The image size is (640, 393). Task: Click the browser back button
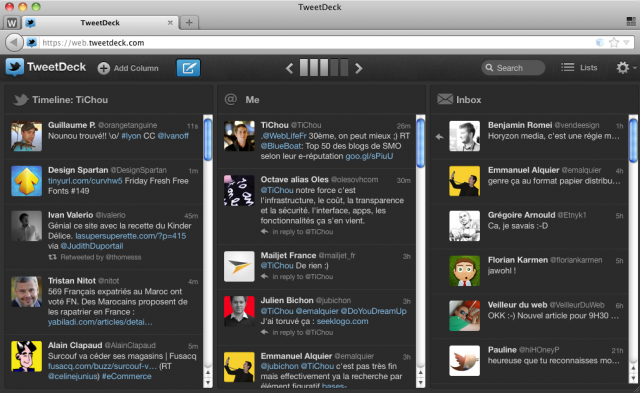14,42
